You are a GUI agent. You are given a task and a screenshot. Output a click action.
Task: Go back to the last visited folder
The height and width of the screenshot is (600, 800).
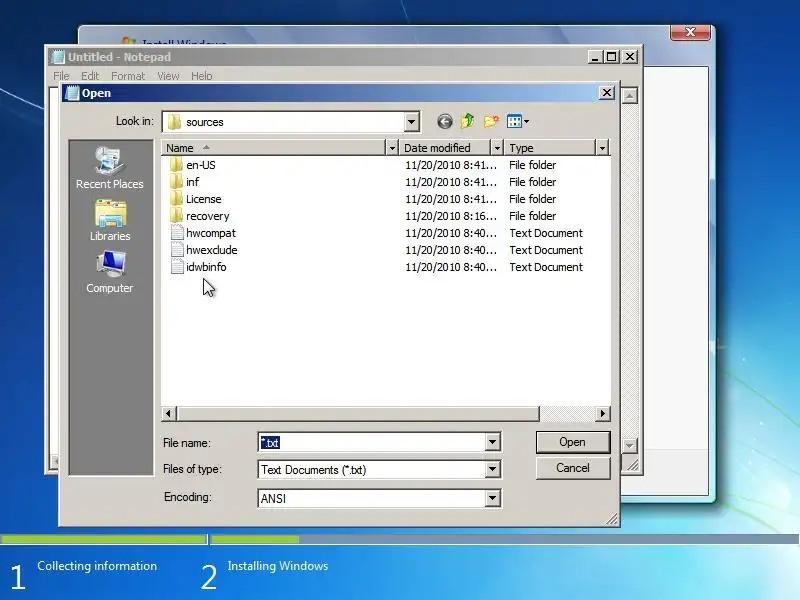pyautogui.click(x=444, y=121)
